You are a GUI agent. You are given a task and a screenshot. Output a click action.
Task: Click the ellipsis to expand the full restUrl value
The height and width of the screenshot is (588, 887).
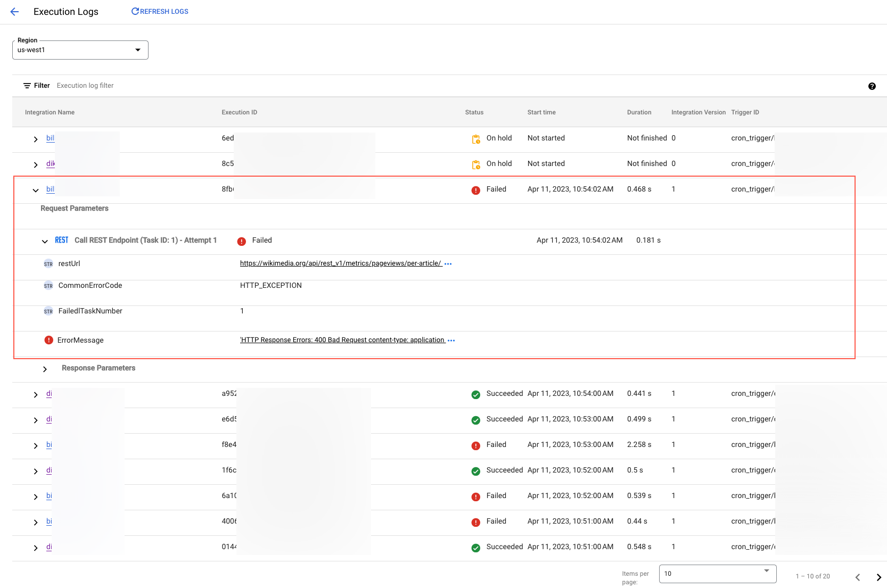[449, 263]
